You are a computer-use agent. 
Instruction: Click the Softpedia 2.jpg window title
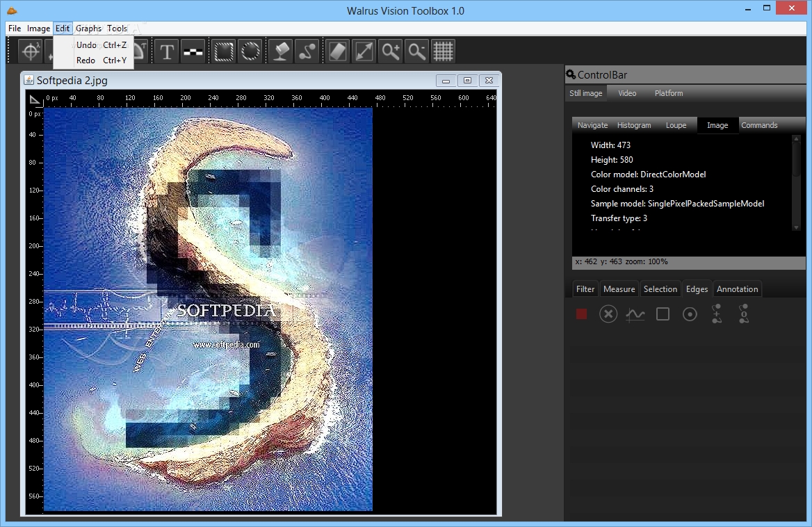click(x=72, y=80)
